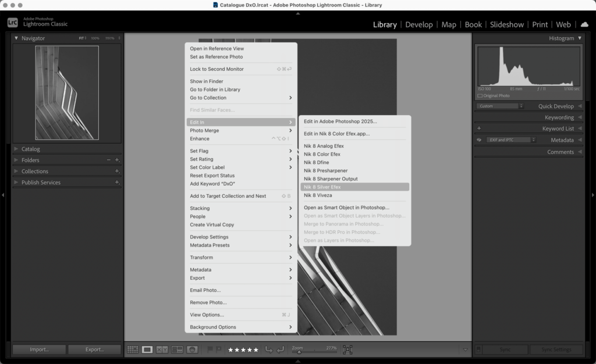This screenshot has height=364, width=596.
Task: Open the Print module
Action: click(540, 24)
